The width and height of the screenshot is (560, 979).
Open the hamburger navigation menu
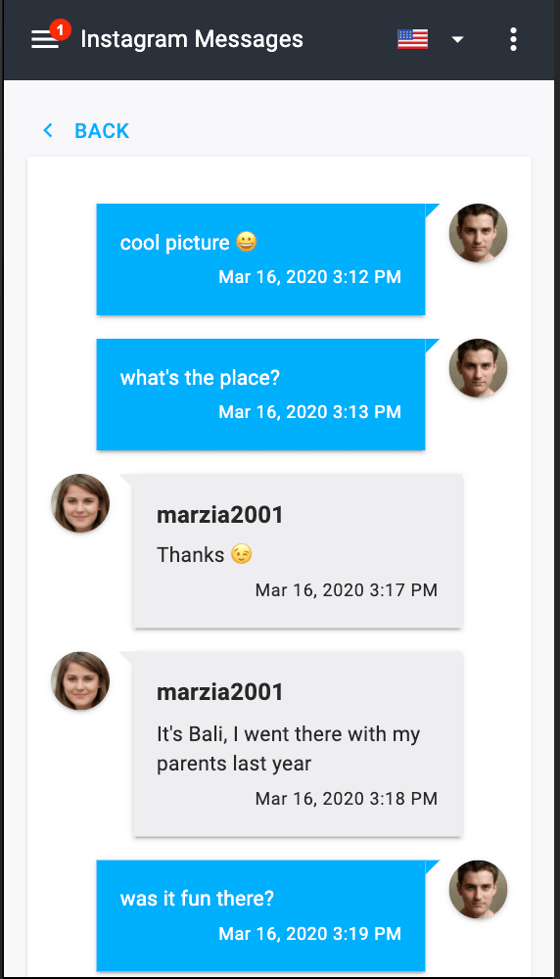pyautogui.click(x=45, y=39)
